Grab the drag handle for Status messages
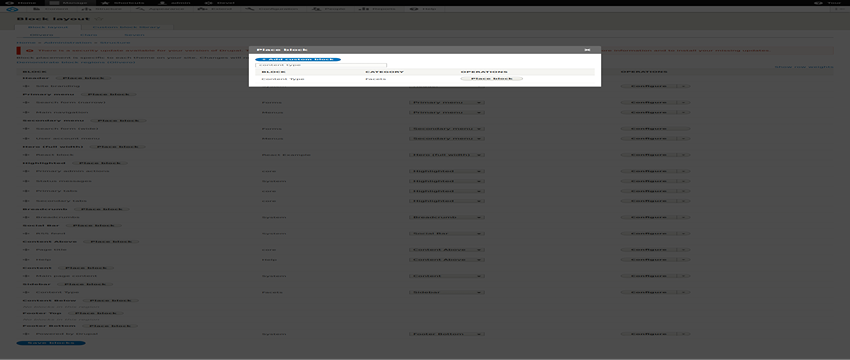Screen dimensions: 850x360 click(26, 181)
